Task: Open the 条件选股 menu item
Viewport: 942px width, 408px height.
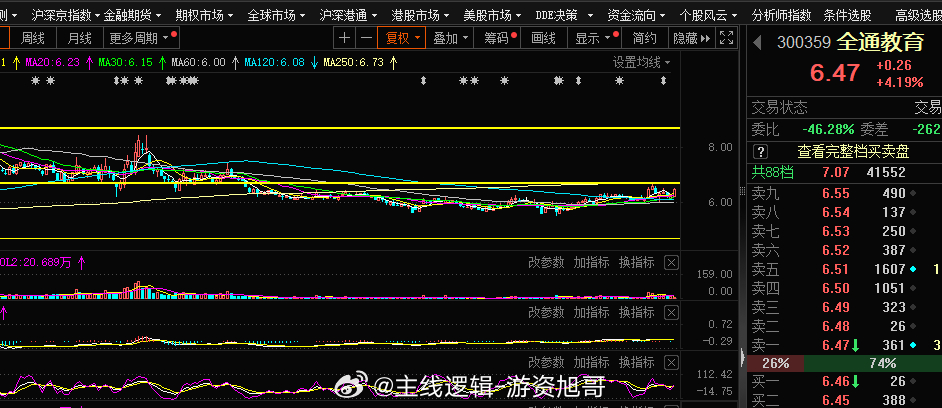Action: point(847,14)
